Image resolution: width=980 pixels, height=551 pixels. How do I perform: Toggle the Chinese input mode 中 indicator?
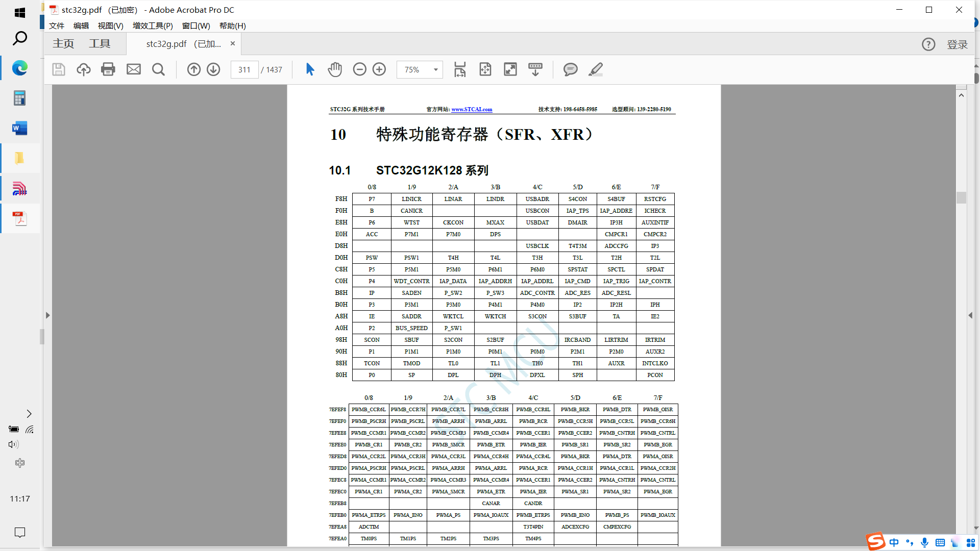click(894, 542)
